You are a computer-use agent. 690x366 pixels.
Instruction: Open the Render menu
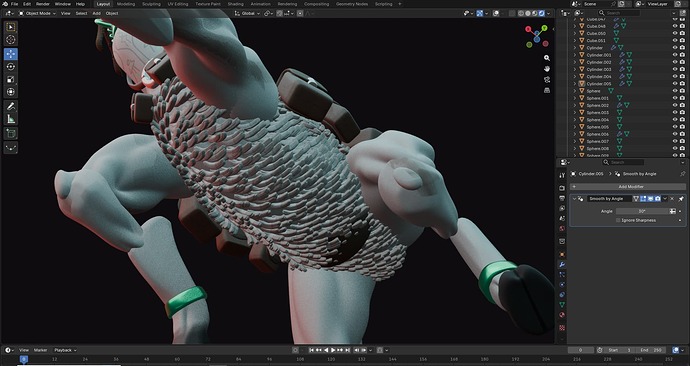click(x=43, y=4)
